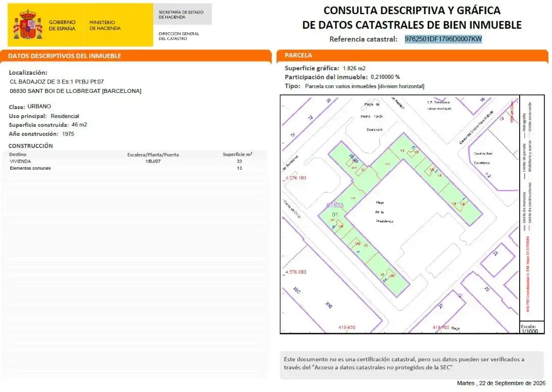
Task: Click coordinate '4.576.100' on the map
Action: pyautogui.click(x=295, y=178)
